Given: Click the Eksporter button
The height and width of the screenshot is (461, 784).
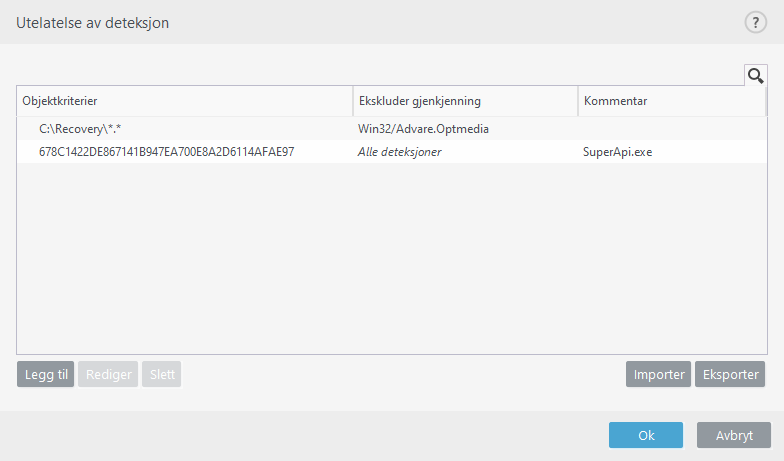Looking at the screenshot, I should point(730,374).
